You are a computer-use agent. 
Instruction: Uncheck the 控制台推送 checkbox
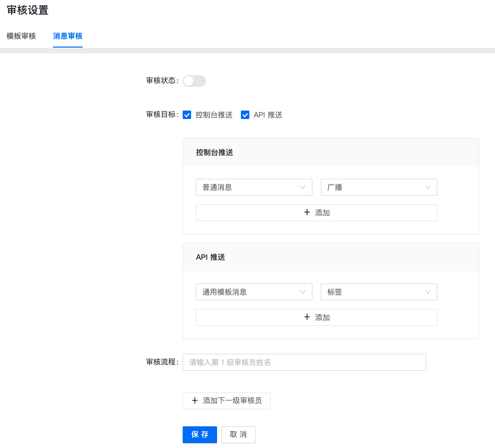coord(187,115)
